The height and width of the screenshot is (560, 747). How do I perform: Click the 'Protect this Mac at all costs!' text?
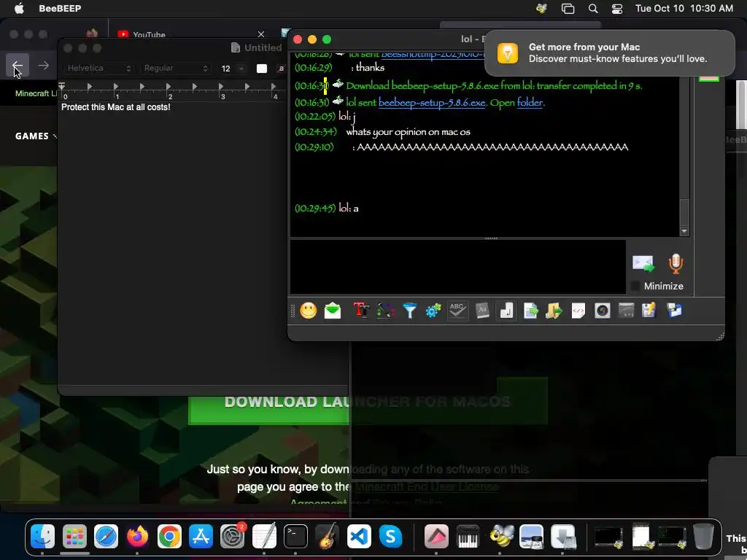116,107
